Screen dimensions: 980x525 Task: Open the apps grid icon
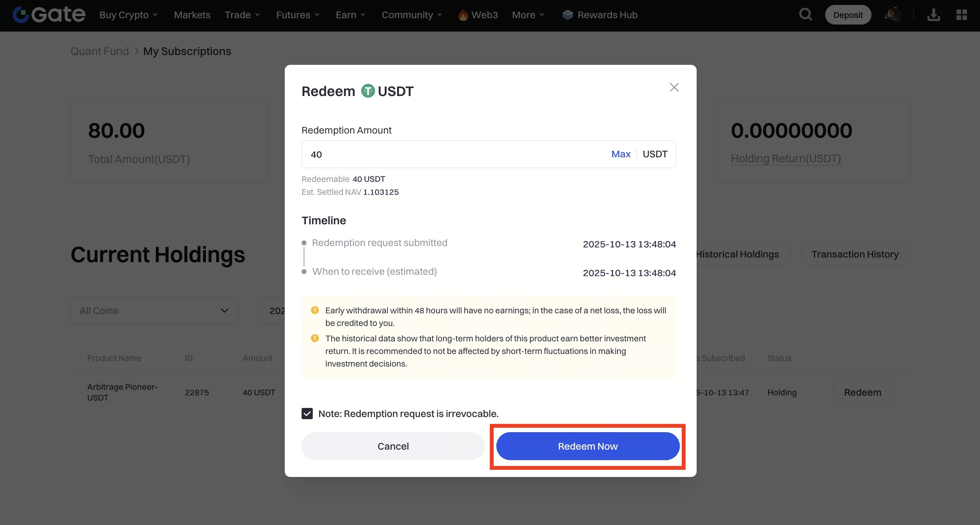(x=961, y=15)
